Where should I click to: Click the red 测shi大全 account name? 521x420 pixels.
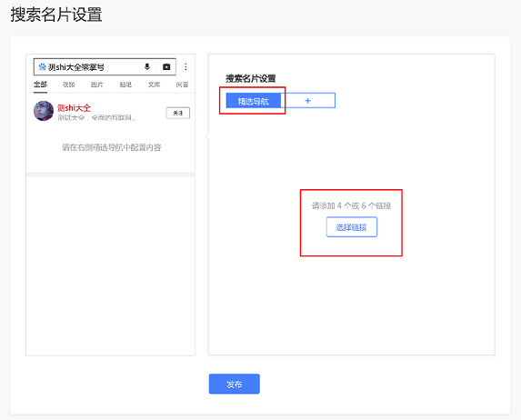point(74,107)
